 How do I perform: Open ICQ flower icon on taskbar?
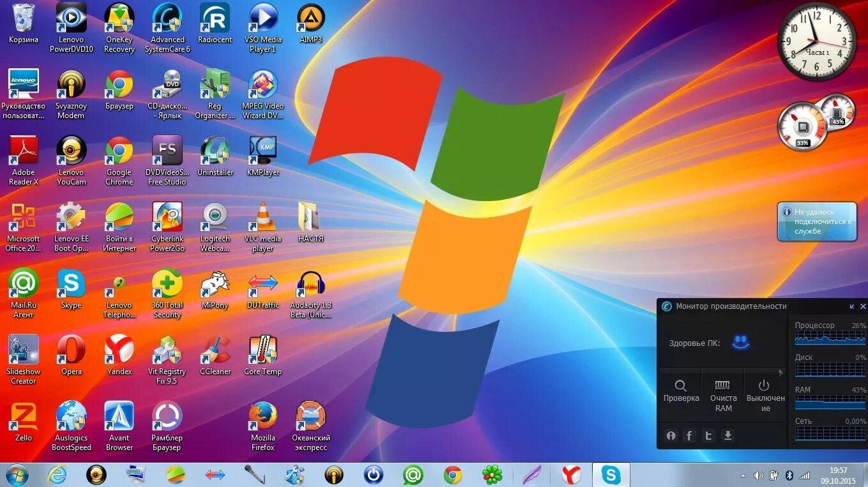tap(492, 475)
